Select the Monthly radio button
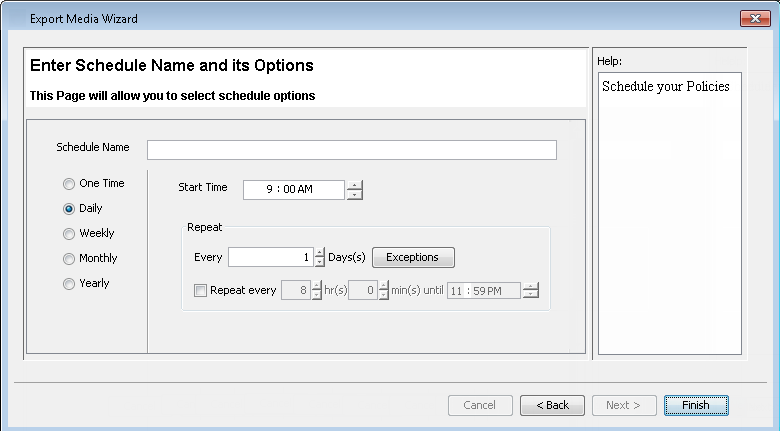Image resolution: width=780 pixels, height=431 pixels. 69,259
